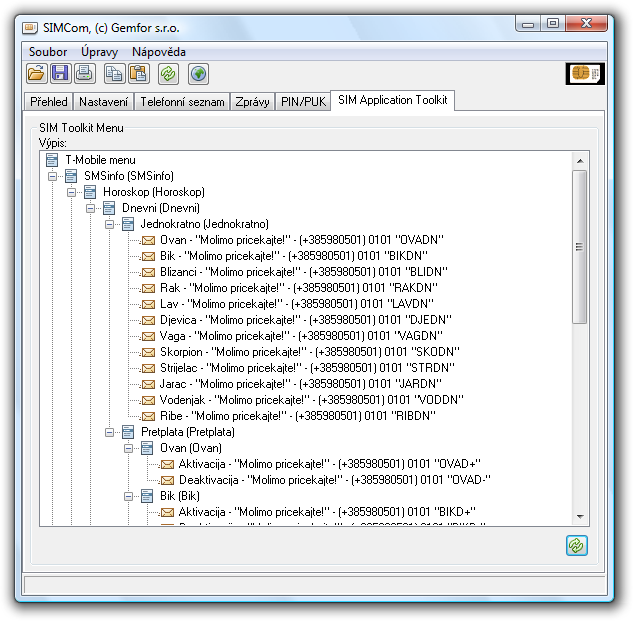Viewport: 633px width, 621px height.
Task: Click the tree scrollbar down arrow
Action: click(579, 517)
